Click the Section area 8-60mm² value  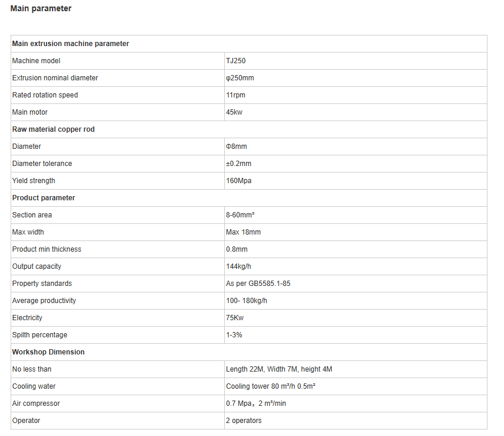coord(240,215)
